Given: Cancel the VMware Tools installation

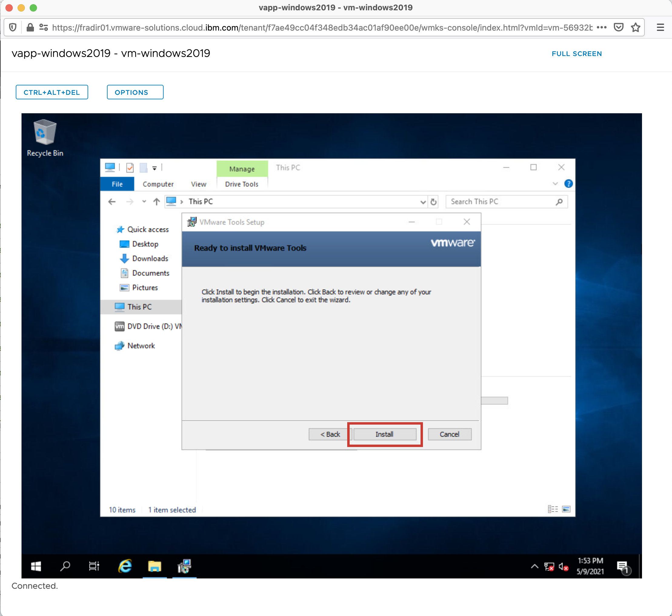Looking at the screenshot, I should pos(449,434).
